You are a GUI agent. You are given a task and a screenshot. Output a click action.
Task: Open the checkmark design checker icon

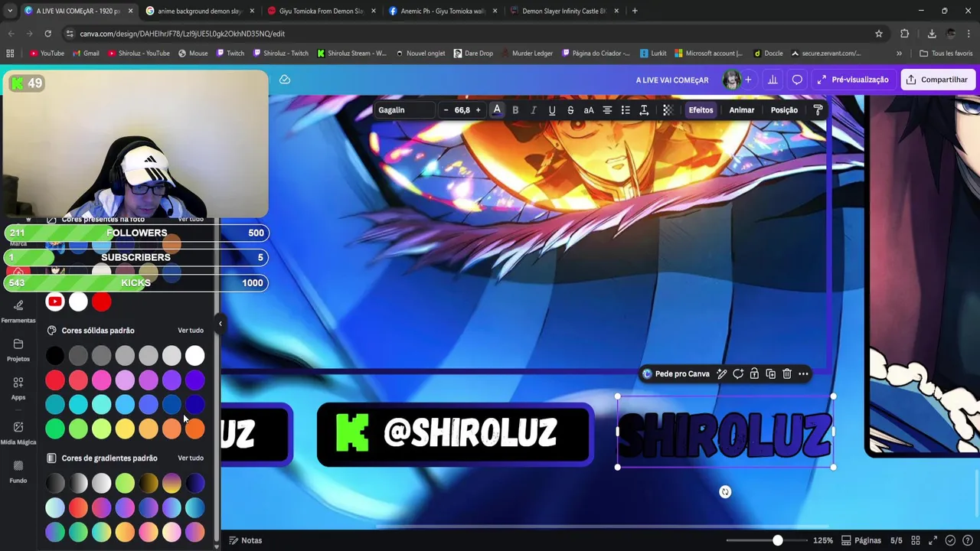point(950,540)
